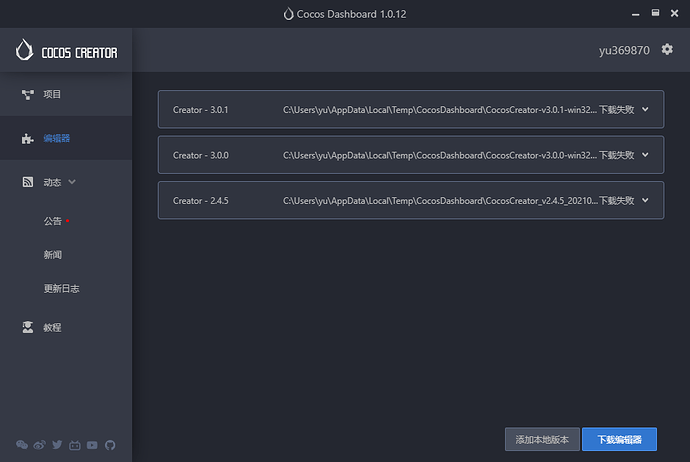This screenshot has width=690, height=462.
Task: Click 下载失败 status on Creator 3.0.0
Action: pyautogui.click(x=617, y=155)
